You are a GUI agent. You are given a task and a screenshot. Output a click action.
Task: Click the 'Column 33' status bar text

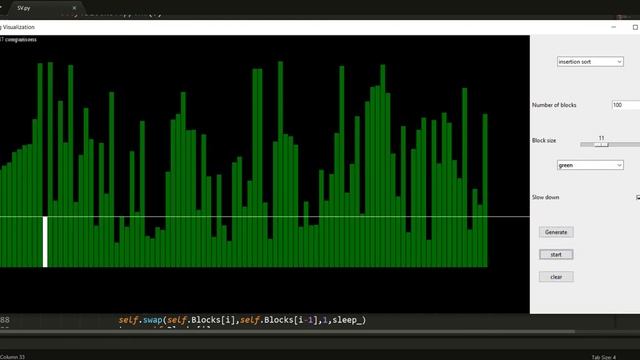click(12, 357)
